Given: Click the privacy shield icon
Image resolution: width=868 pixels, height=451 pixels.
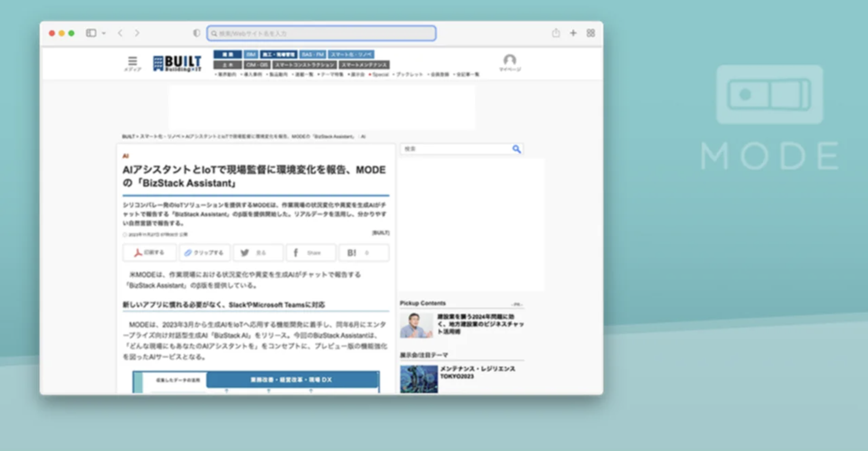Looking at the screenshot, I should [x=196, y=33].
